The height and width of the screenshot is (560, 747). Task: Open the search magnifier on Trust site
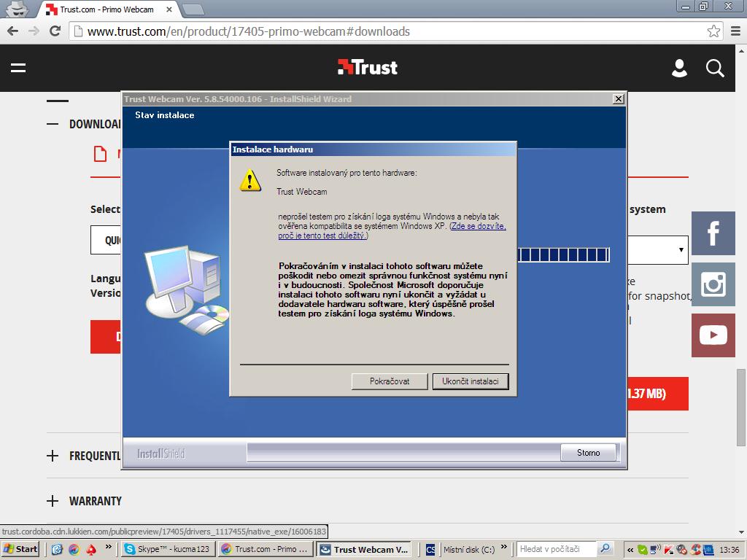click(x=715, y=68)
